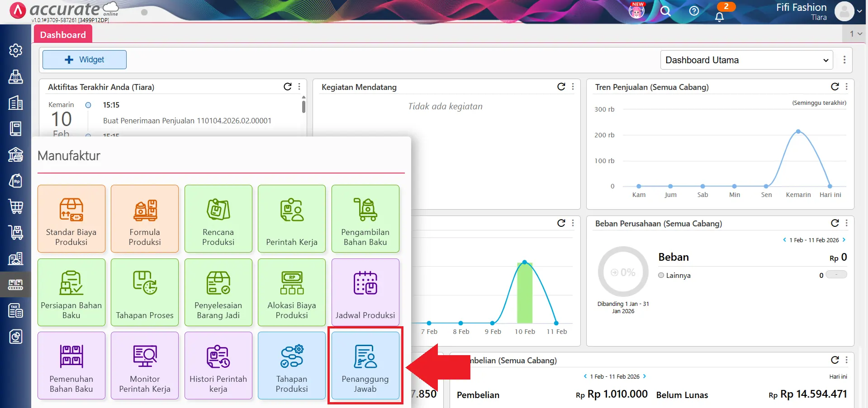
Task: Open the shopping cart sidebar module
Action: 16,206
